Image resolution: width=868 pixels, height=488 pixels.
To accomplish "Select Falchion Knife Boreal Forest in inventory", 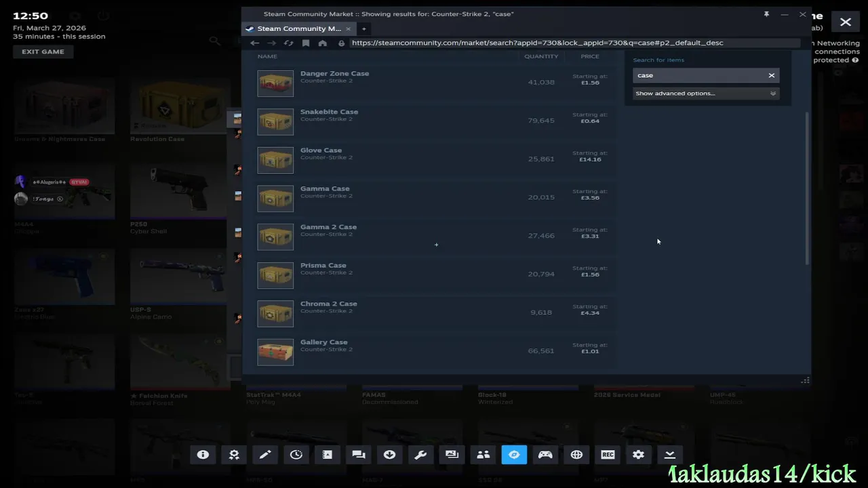I will point(179,371).
